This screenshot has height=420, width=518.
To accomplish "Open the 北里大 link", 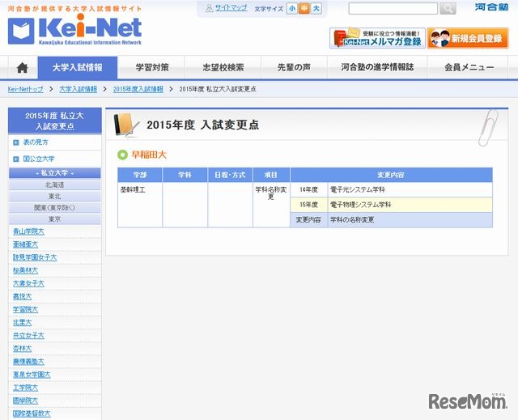I will [x=22, y=323].
